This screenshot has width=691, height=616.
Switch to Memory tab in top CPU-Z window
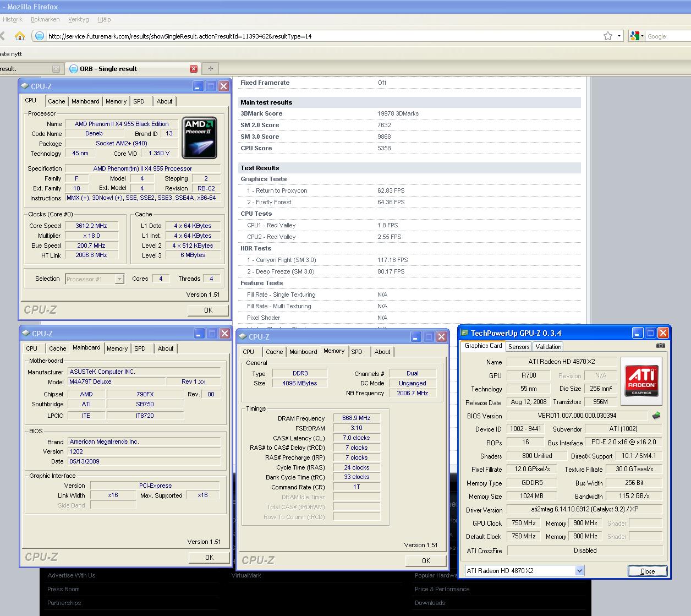click(x=116, y=101)
